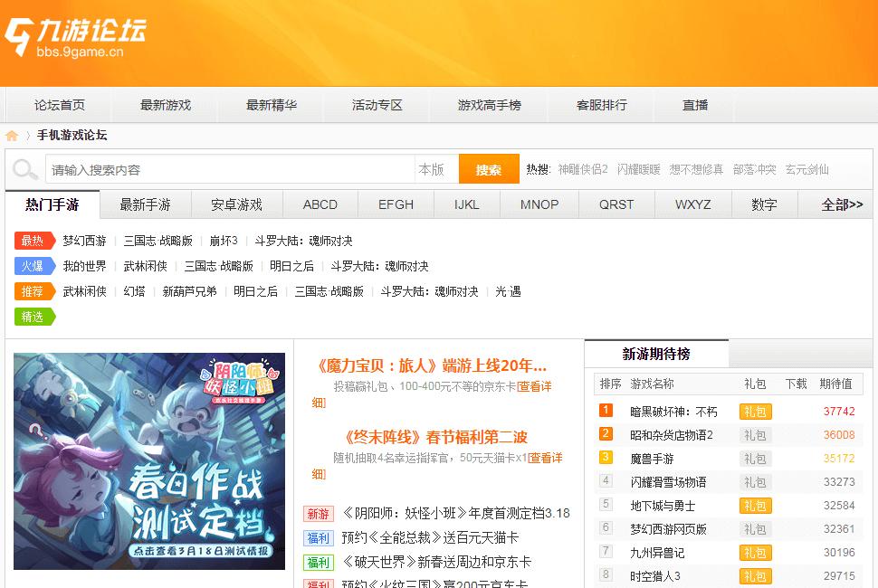The height and width of the screenshot is (588, 878).
Task: Expand the 全部>> games list
Action: point(842,204)
